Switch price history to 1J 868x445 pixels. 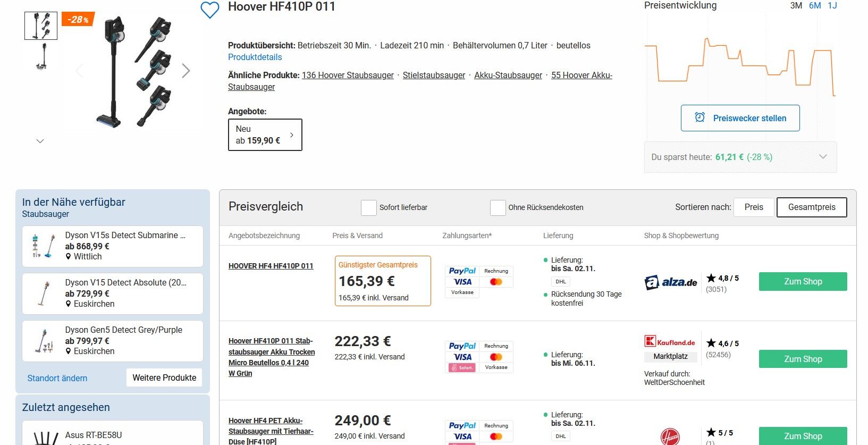[x=832, y=5]
